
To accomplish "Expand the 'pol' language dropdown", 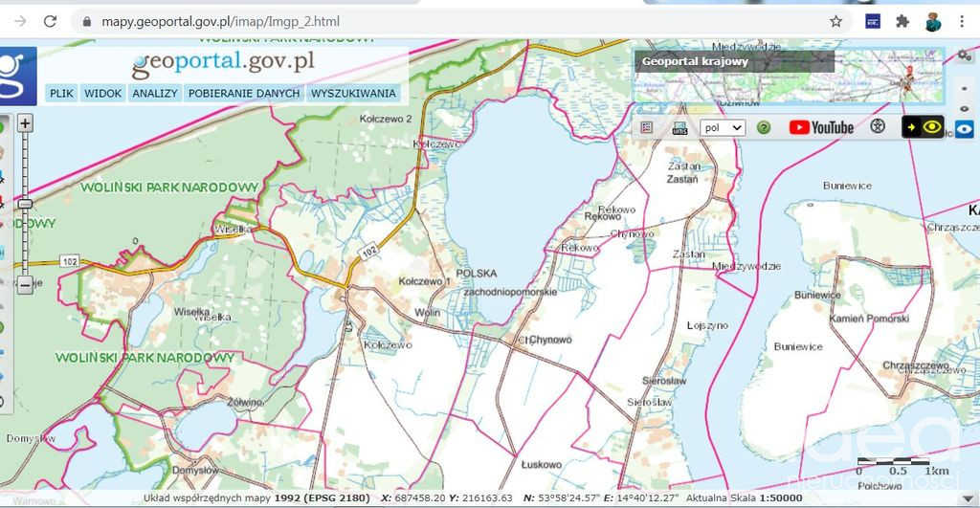I will (723, 127).
